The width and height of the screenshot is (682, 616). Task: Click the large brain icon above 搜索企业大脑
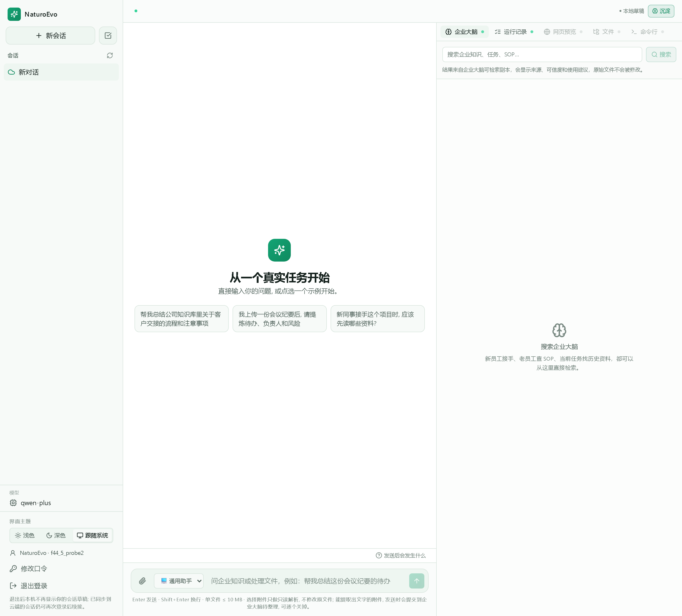559,330
